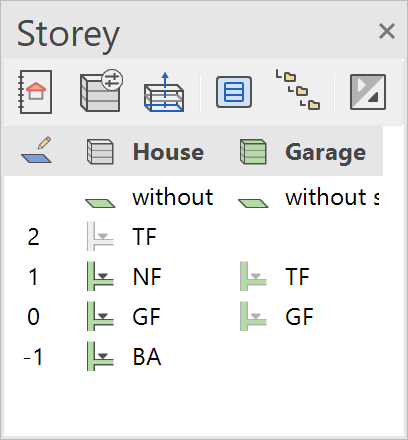This screenshot has height=440, width=408.
Task: Select green Garage building icon
Action: click(x=253, y=152)
